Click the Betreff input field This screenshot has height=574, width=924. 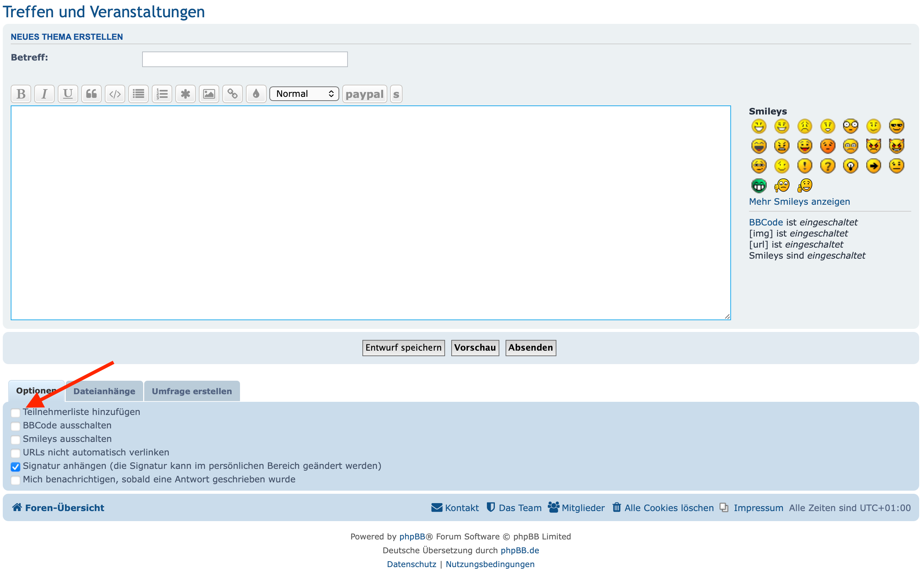point(245,59)
